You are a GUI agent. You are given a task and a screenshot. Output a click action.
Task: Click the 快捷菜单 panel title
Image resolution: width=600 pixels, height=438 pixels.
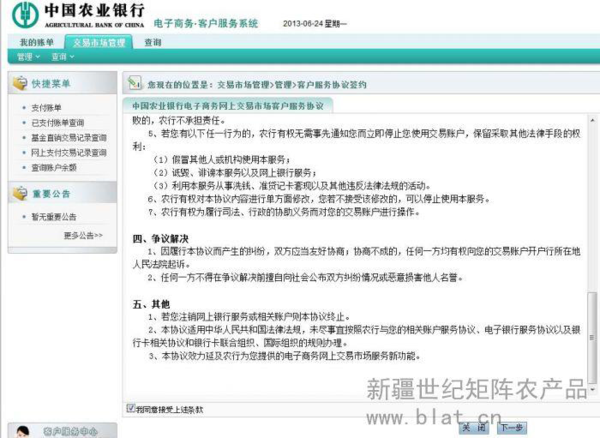coord(51,83)
